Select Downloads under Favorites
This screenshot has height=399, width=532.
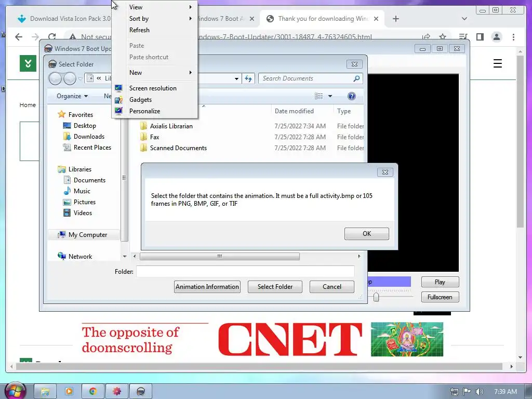point(89,137)
